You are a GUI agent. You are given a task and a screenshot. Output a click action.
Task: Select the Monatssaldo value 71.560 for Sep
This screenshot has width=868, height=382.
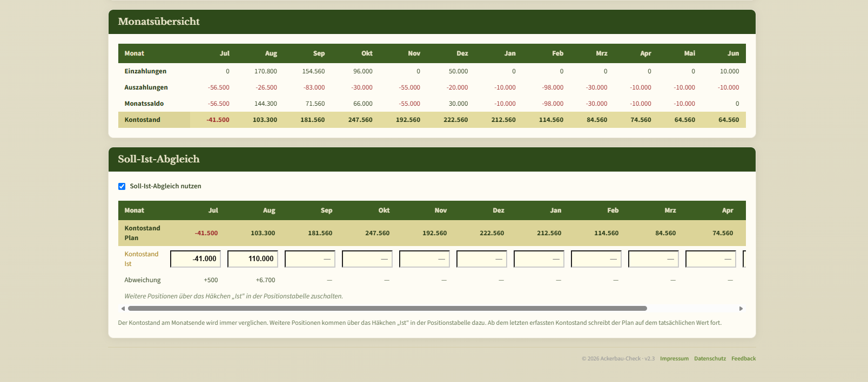[x=315, y=104]
